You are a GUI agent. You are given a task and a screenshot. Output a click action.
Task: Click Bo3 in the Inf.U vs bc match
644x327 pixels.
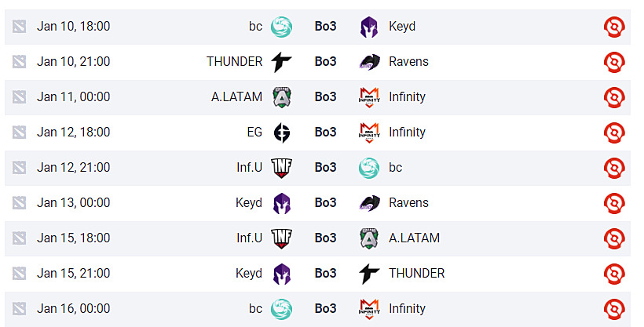[325, 168]
